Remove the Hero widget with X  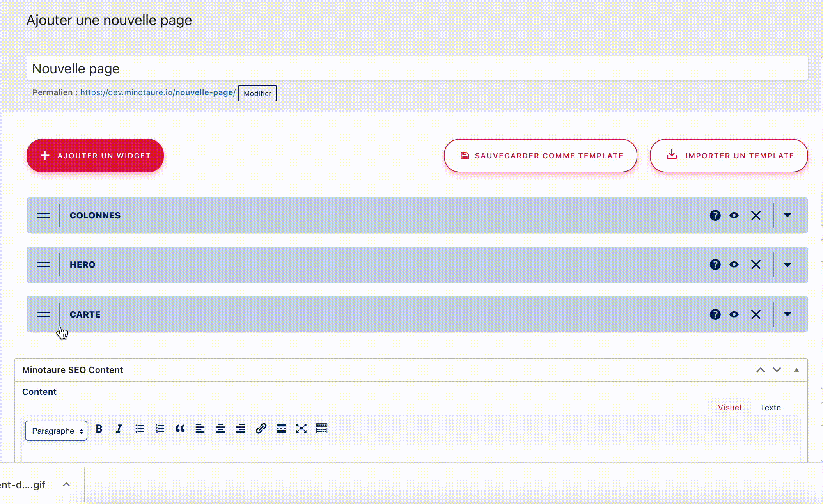[756, 264]
